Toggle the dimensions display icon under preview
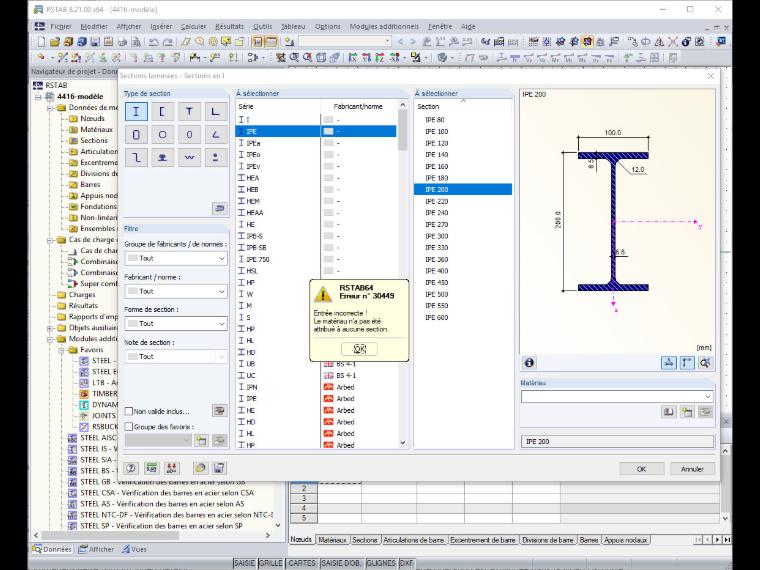The width and height of the screenshot is (760, 570). 687,363
